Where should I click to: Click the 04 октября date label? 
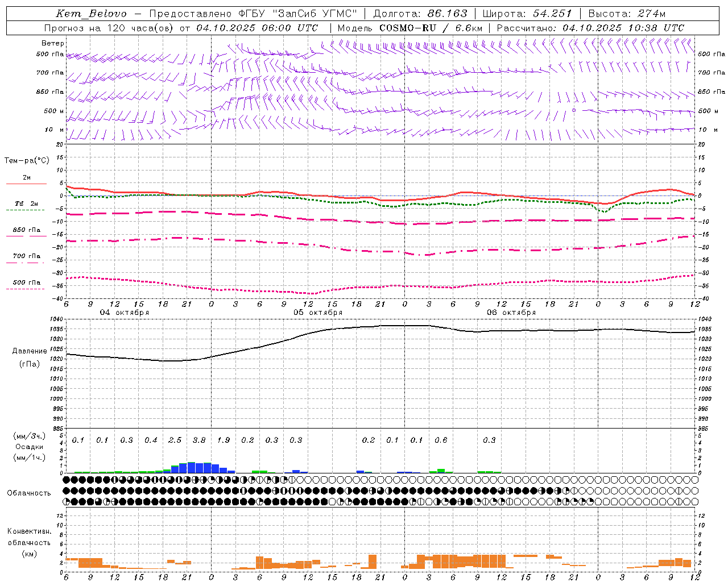click(125, 313)
